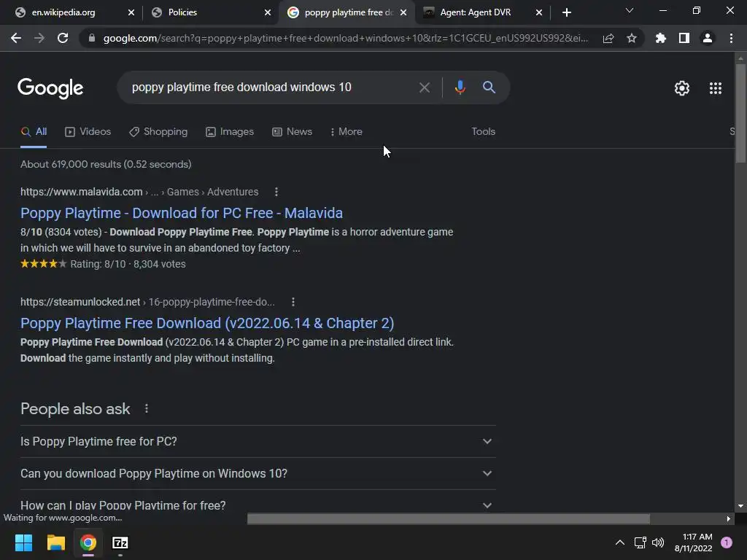Open the Poppy Playtime Free Download (v2022.06.14) link

[207, 323]
